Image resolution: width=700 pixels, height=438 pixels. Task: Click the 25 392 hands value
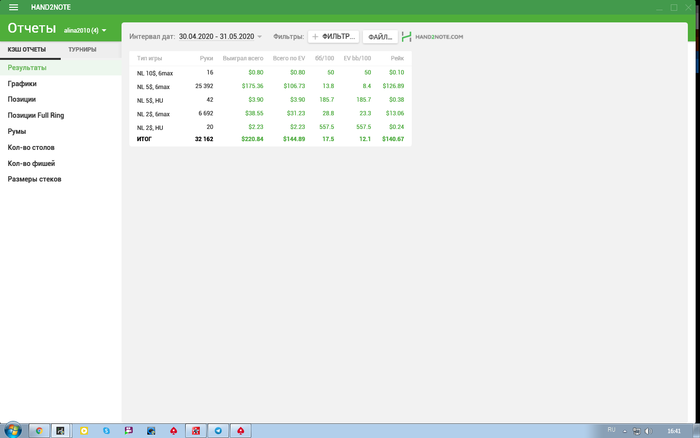coord(204,86)
